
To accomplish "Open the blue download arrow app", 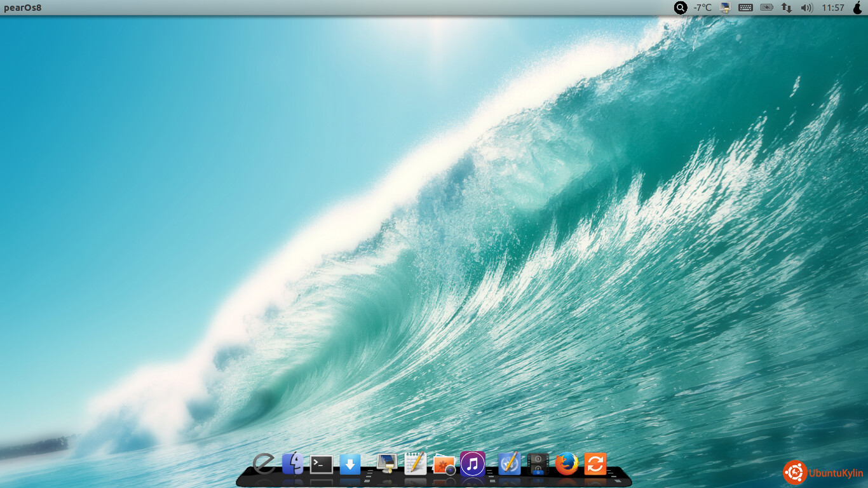I will point(350,464).
